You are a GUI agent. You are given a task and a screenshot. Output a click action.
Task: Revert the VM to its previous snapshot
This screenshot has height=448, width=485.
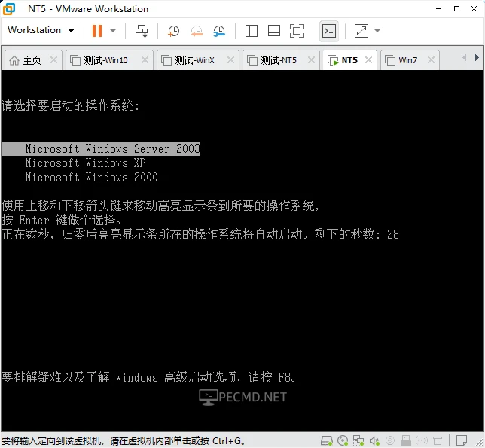click(x=197, y=31)
